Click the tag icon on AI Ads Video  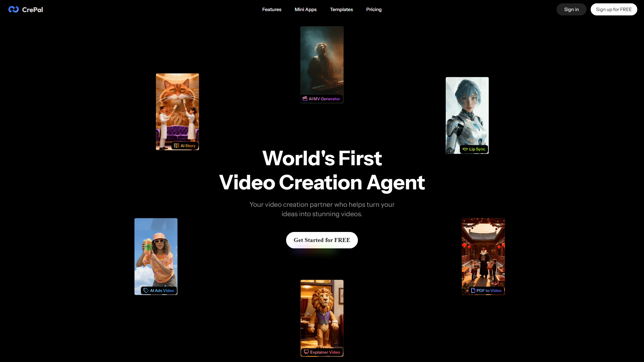tap(146, 291)
